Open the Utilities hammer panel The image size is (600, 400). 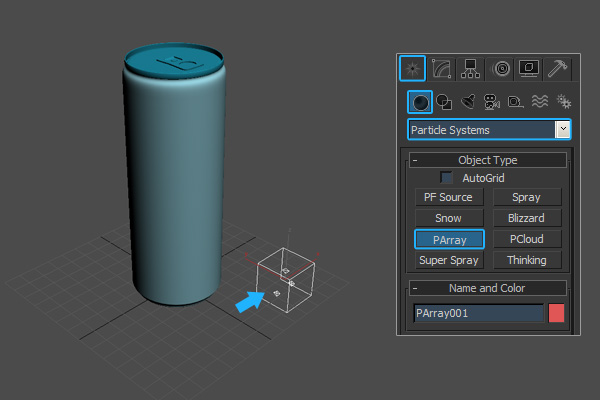(559, 68)
